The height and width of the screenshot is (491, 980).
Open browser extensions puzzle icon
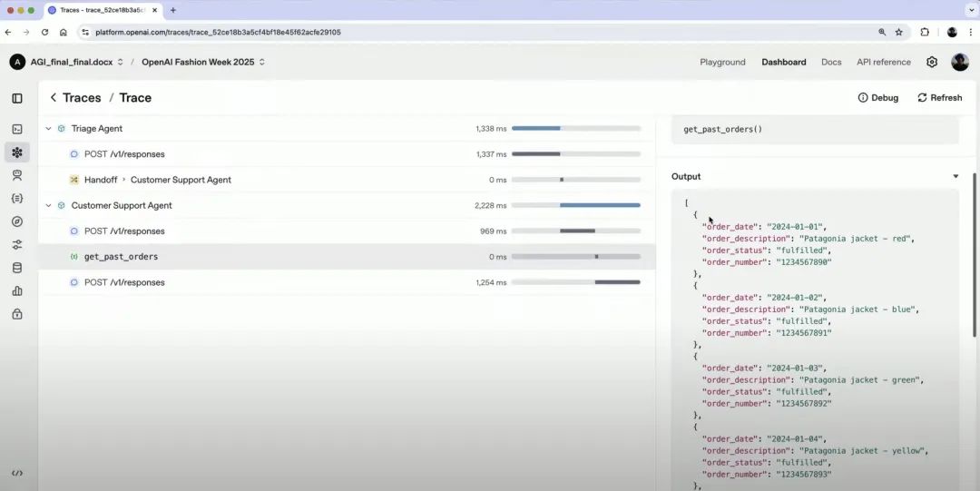[x=925, y=32]
